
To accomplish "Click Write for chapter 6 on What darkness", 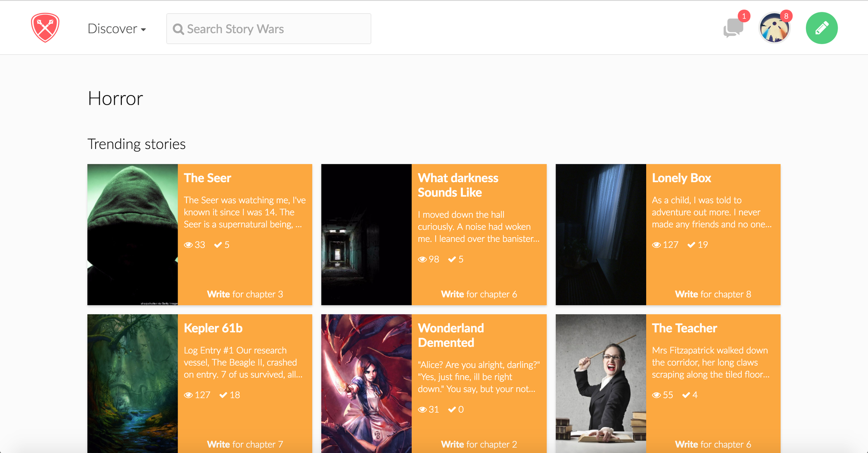I will point(479,294).
